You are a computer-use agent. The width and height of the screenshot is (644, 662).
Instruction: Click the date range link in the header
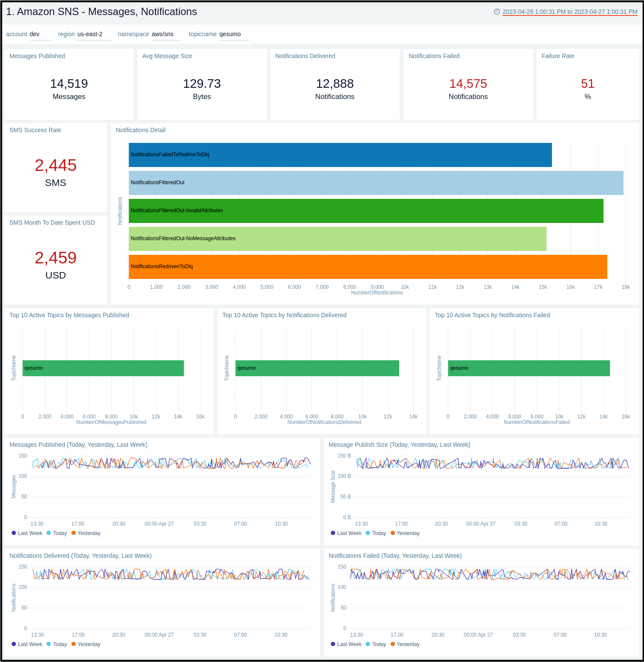click(x=570, y=12)
